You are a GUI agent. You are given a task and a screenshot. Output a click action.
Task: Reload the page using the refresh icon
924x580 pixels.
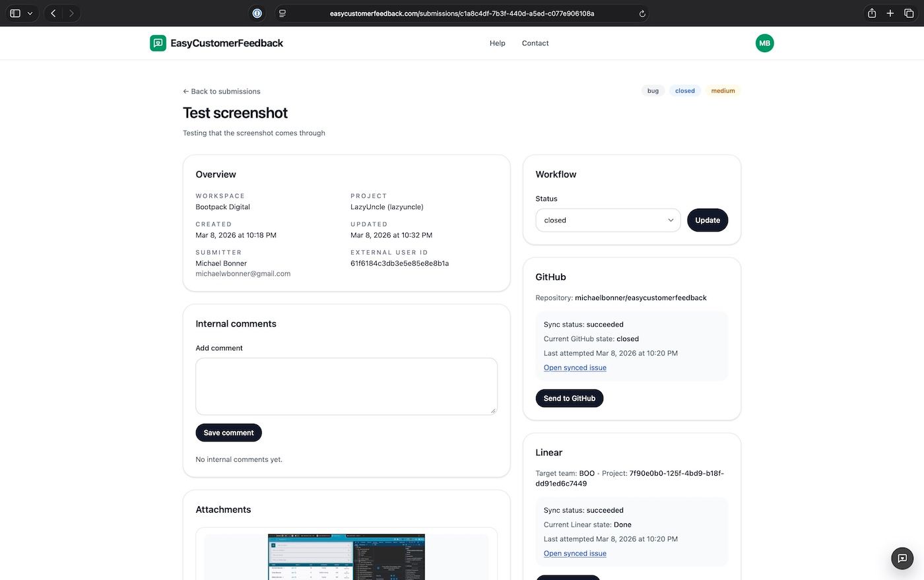tap(641, 13)
